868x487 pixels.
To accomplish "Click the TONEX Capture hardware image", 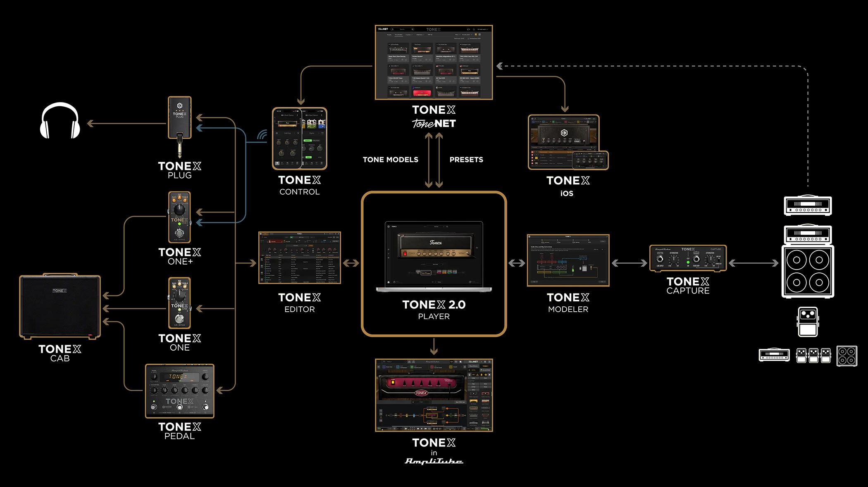I will [688, 258].
